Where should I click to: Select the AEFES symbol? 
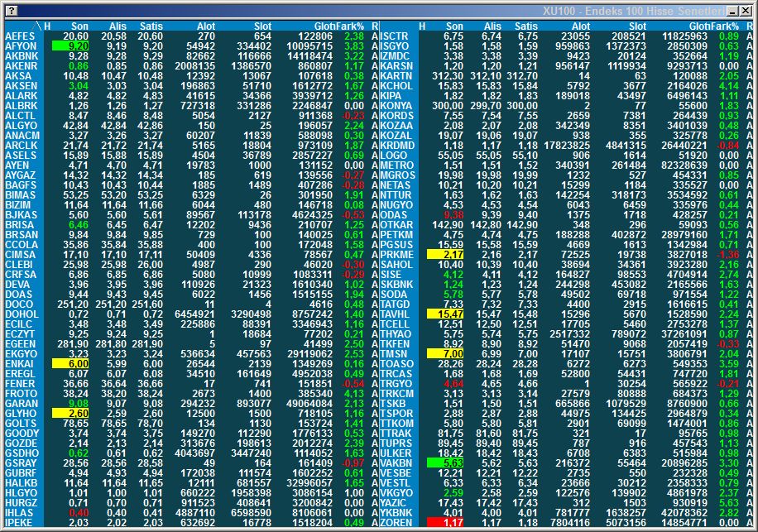pyautogui.click(x=20, y=36)
